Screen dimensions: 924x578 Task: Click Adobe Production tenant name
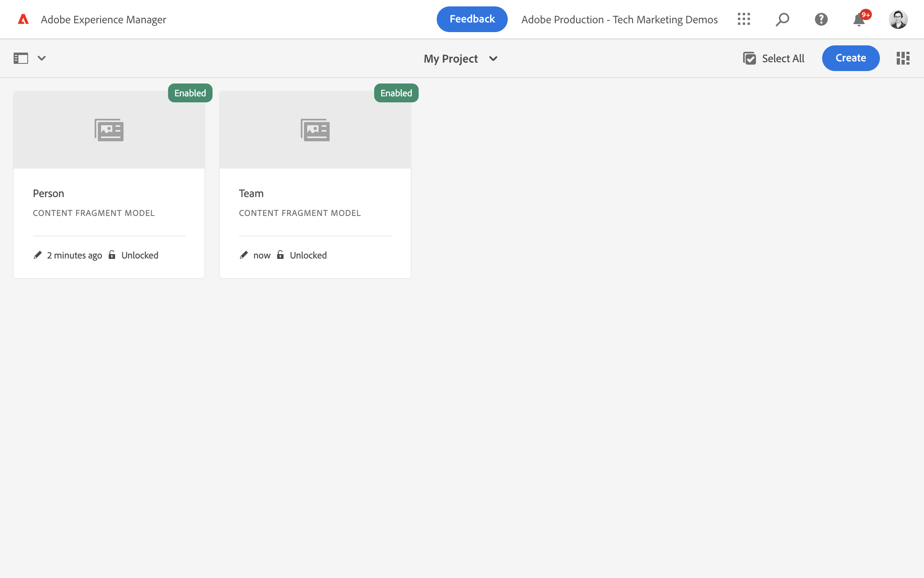619,19
